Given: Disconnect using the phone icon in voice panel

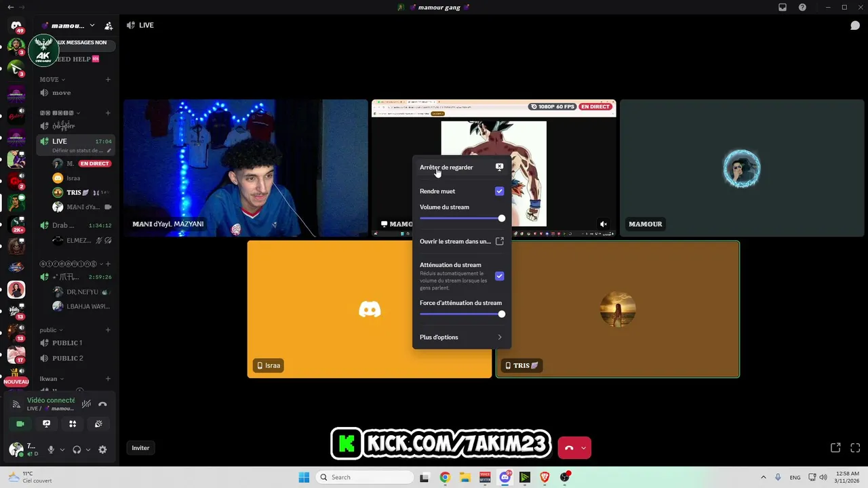Looking at the screenshot, I should tap(102, 404).
